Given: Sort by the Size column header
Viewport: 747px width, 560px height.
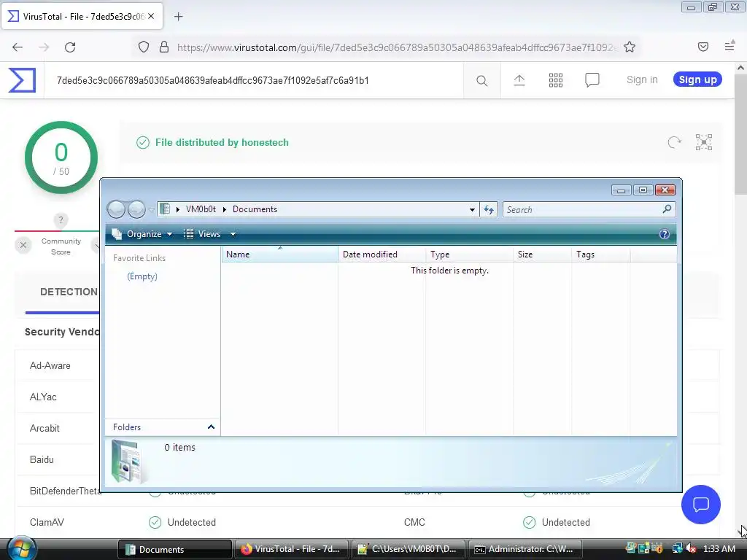Looking at the screenshot, I should [x=542, y=254].
